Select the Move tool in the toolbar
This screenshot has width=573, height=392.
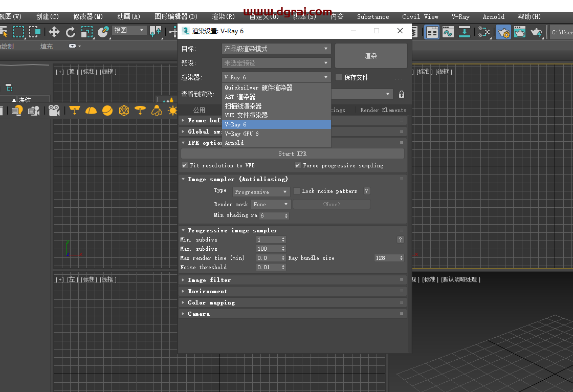54,32
